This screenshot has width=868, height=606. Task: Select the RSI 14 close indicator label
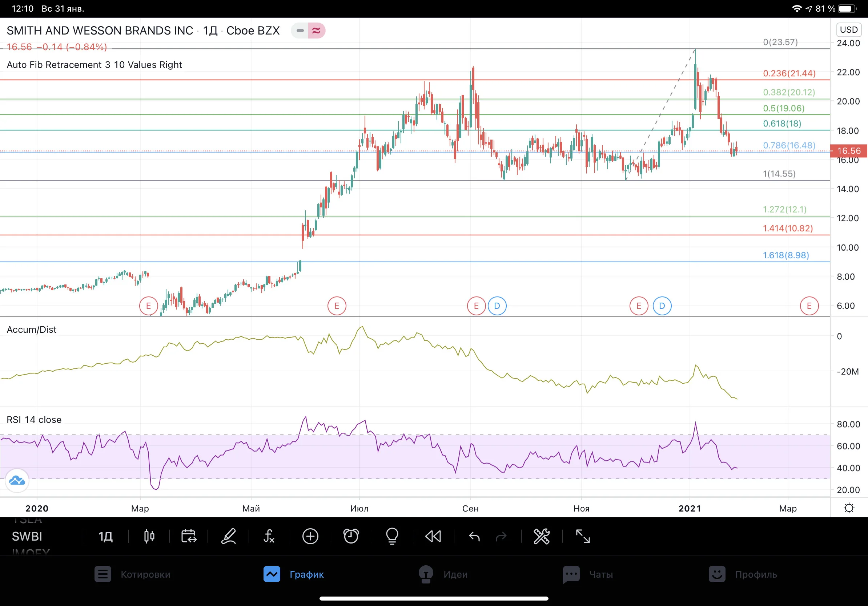[34, 420]
